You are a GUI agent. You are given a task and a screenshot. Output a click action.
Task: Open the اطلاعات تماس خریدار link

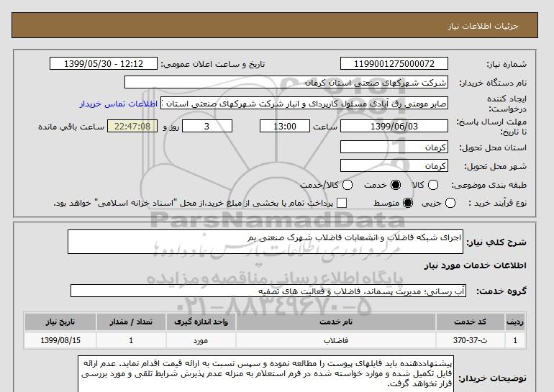(119, 104)
